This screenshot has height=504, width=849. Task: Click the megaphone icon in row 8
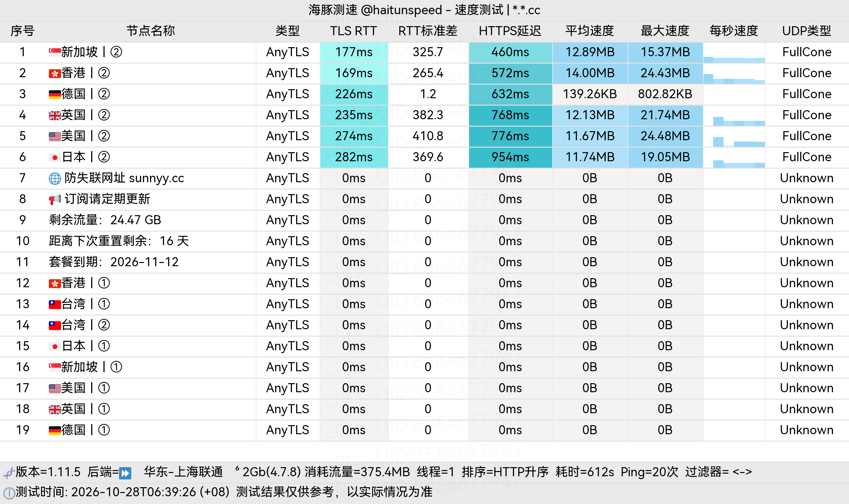point(55,199)
